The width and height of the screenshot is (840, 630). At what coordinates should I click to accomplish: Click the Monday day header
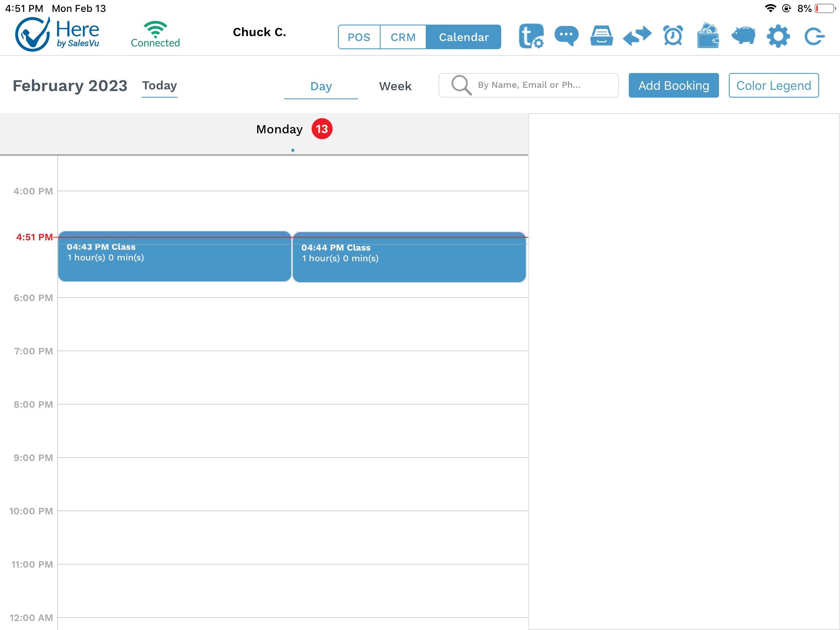pyautogui.click(x=279, y=129)
